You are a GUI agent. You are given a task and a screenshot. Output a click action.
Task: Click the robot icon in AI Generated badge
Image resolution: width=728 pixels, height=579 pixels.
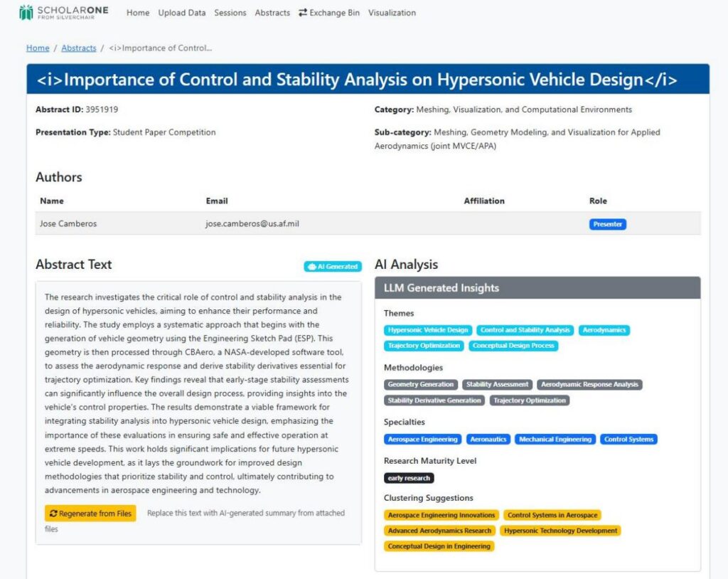click(312, 267)
